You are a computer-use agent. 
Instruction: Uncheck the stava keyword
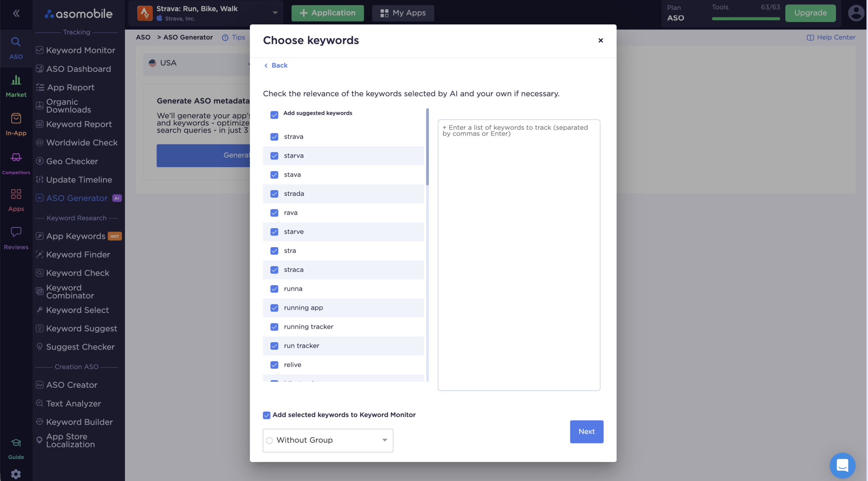click(x=274, y=175)
